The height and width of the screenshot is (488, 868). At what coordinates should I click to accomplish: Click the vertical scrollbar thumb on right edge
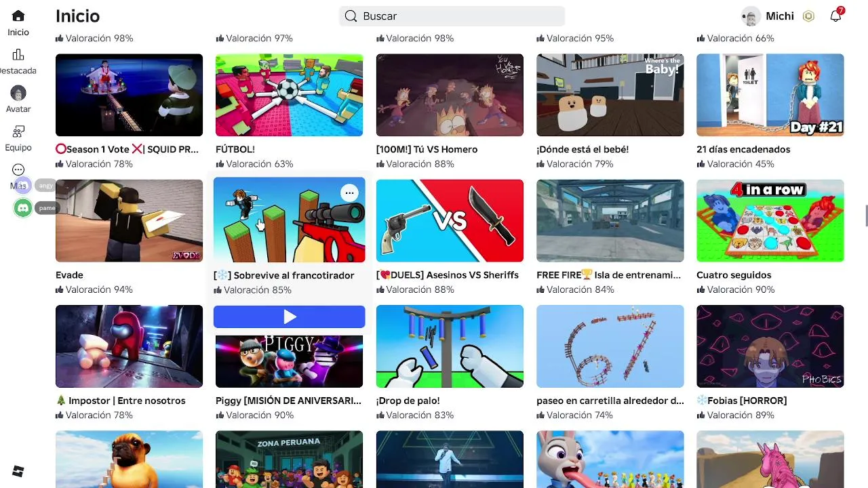tap(866, 216)
